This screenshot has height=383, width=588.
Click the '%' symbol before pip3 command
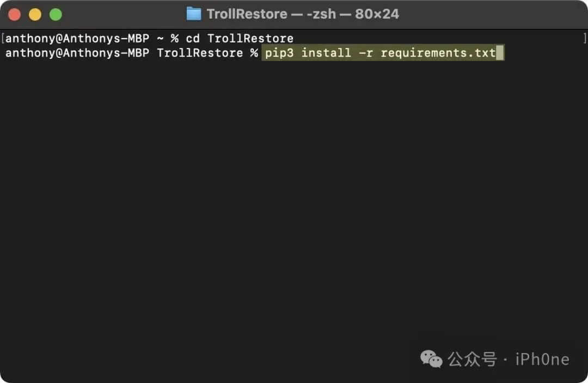(x=254, y=53)
